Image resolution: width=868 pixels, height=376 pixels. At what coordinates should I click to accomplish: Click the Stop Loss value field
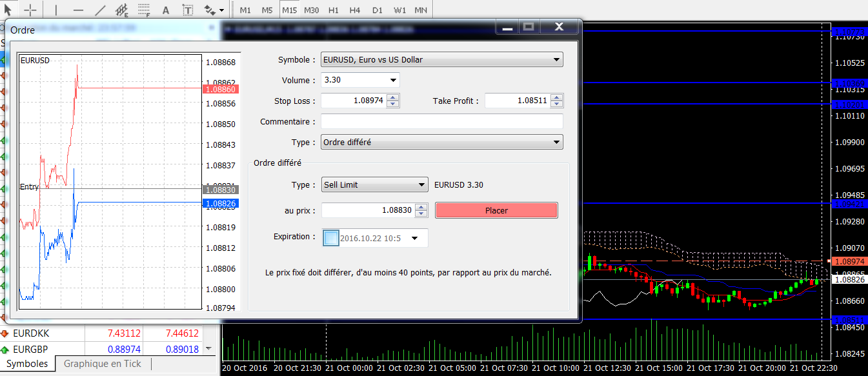pyautogui.click(x=354, y=101)
